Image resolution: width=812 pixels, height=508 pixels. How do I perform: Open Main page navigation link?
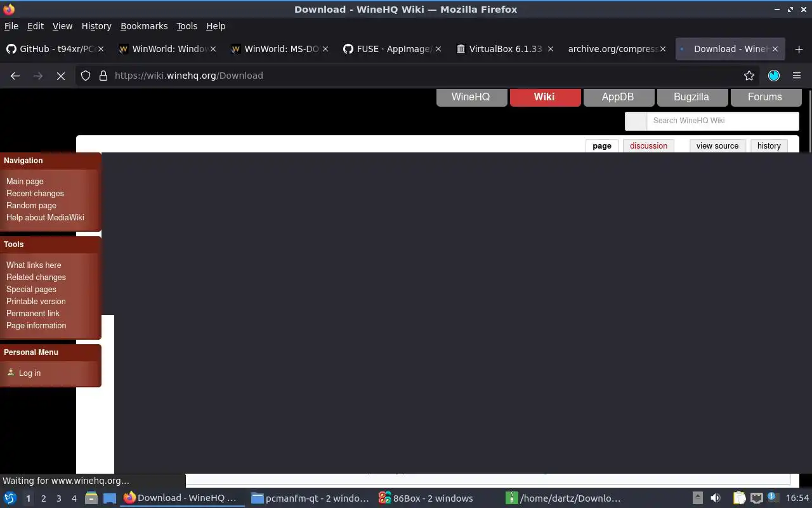[25, 182]
